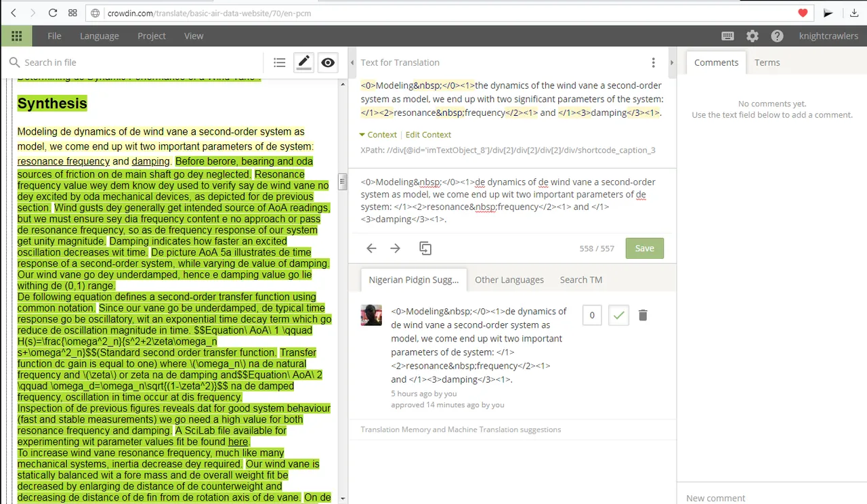Copy source text into translation field
Viewport: 867px width, 504px height.
coord(425,249)
